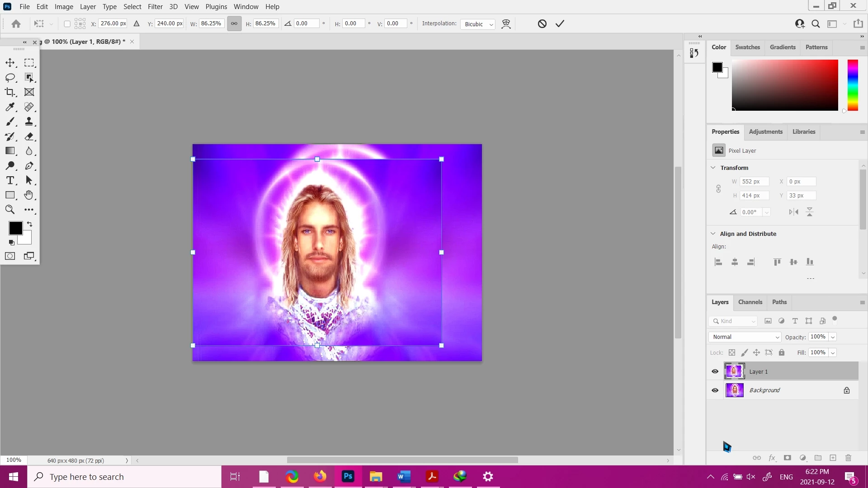Viewport: 868px width, 488px height.
Task: Open the blend mode Normal dropdown
Action: 745,337
